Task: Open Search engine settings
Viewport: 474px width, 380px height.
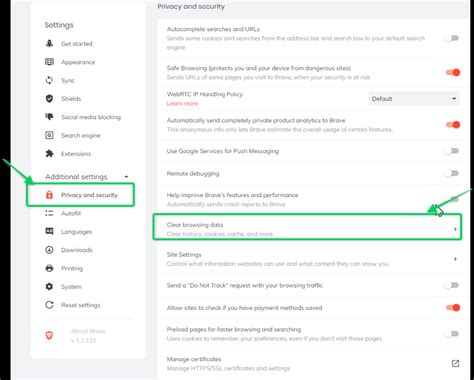Action: 81,135
